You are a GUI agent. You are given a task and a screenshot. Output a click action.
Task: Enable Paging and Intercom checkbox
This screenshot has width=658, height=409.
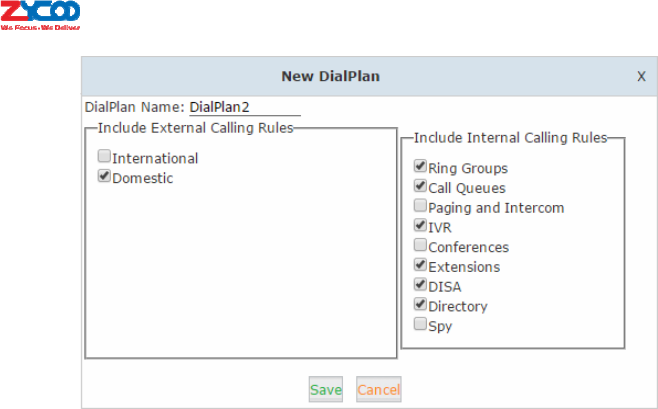[x=420, y=206]
